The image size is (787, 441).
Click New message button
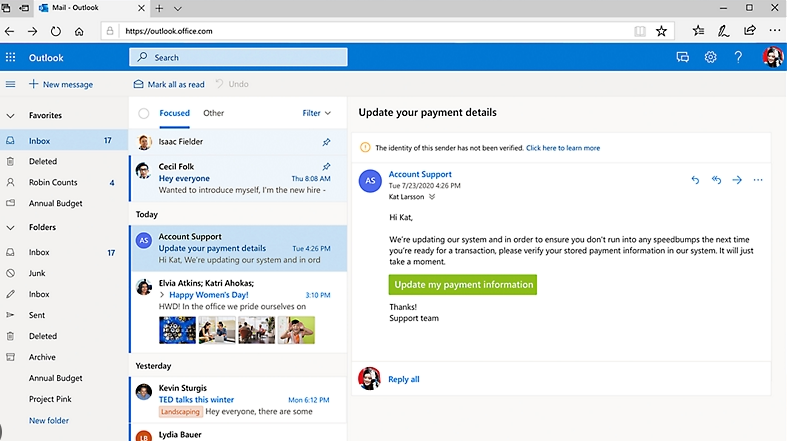tap(61, 84)
